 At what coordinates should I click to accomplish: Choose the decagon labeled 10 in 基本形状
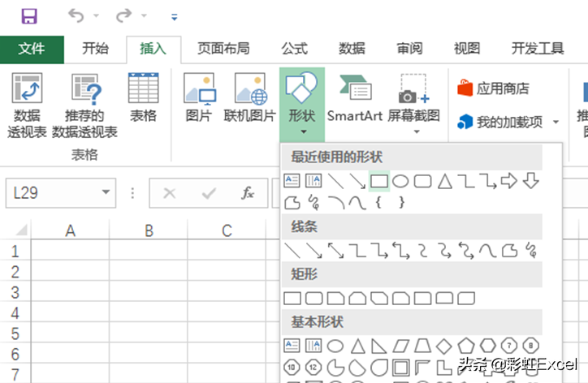292,368
